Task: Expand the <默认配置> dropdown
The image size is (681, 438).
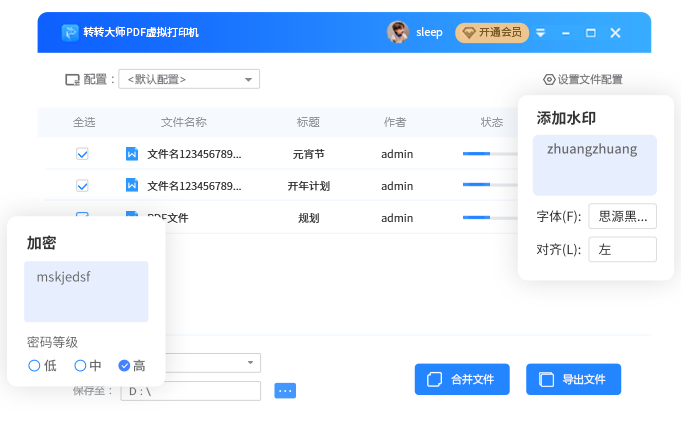Action: click(x=189, y=79)
